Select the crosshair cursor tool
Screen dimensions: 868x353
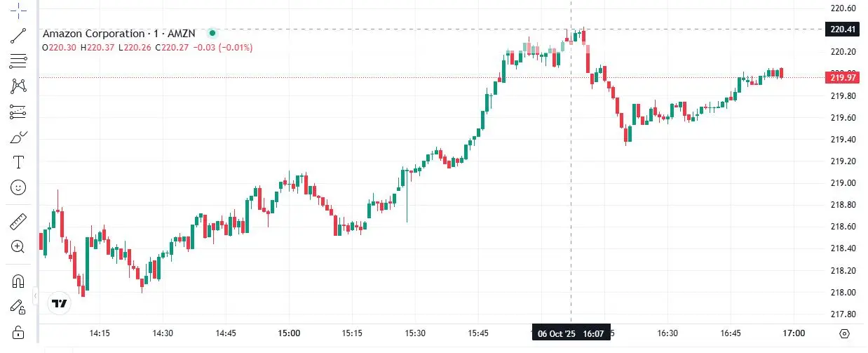(x=18, y=10)
